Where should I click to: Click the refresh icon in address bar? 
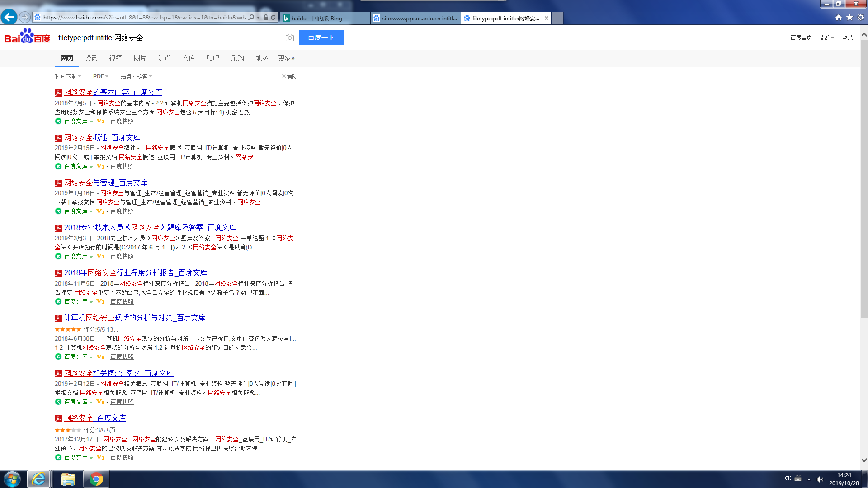pyautogui.click(x=273, y=18)
